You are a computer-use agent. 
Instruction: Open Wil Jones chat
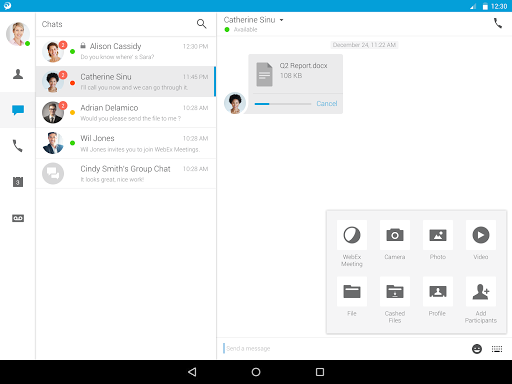click(126, 143)
